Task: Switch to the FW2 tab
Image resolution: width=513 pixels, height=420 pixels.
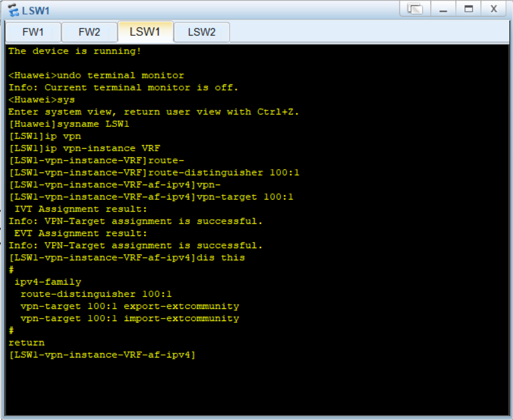Action: [89, 32]
